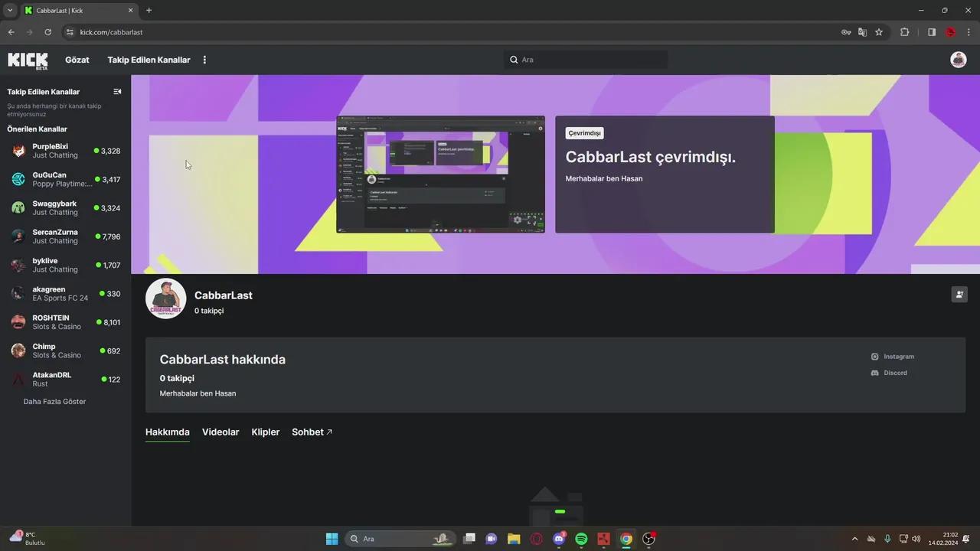980x551 pixels.
Task: Open Spotify from the taskbar
Action: click(x=581, y=539)
